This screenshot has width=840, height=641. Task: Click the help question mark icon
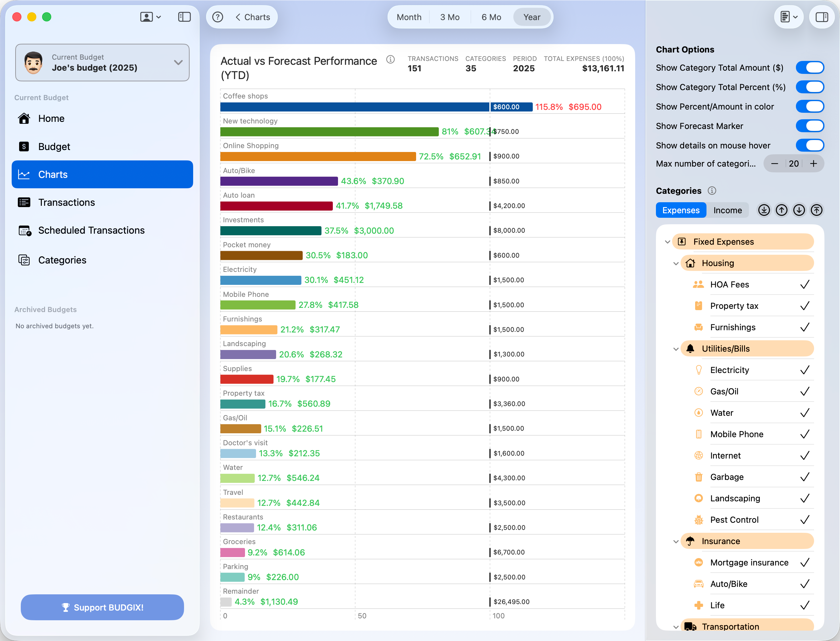[217, 17]
